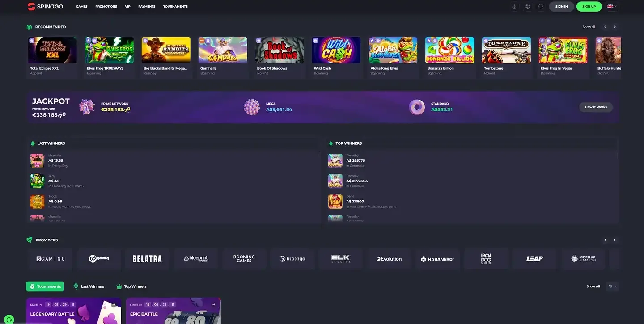Click the next arrow for Recommended games

(x=614, y=26)
